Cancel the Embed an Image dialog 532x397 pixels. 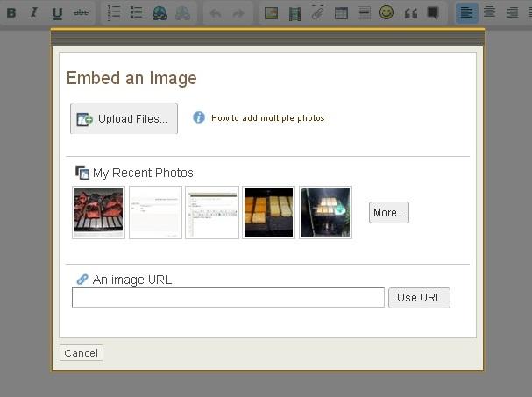coord(81,353)
